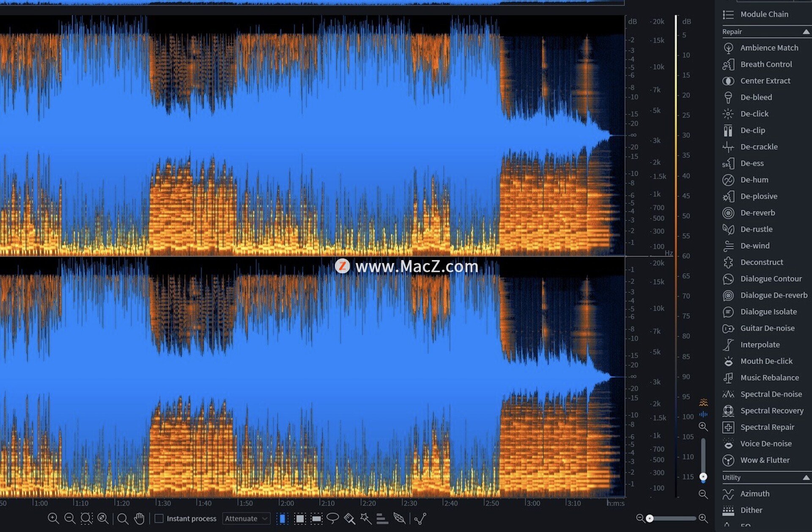Choose the Time-frequency selection tool
The image size is (812, 532).
pyautogui.click(x=300, y=518)
